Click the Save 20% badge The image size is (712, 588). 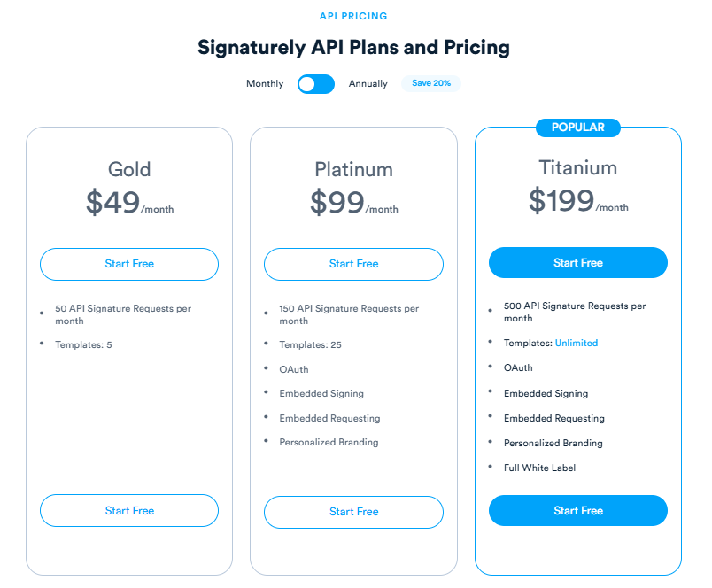[431, 83]
